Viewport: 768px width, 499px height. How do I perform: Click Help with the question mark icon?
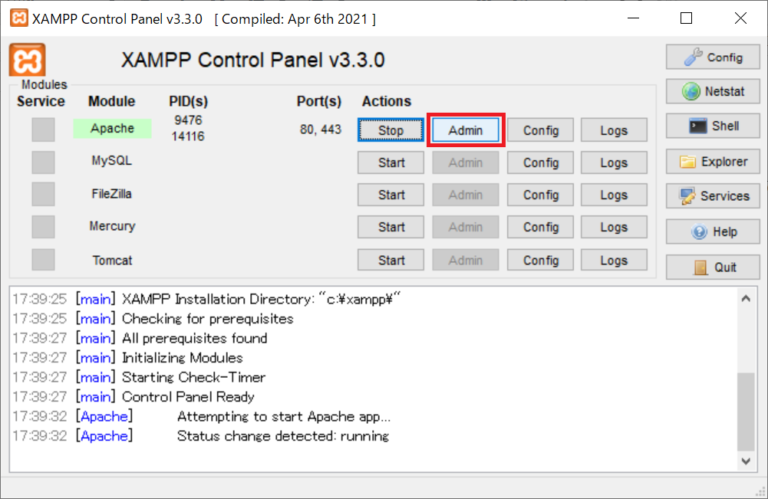711,232
